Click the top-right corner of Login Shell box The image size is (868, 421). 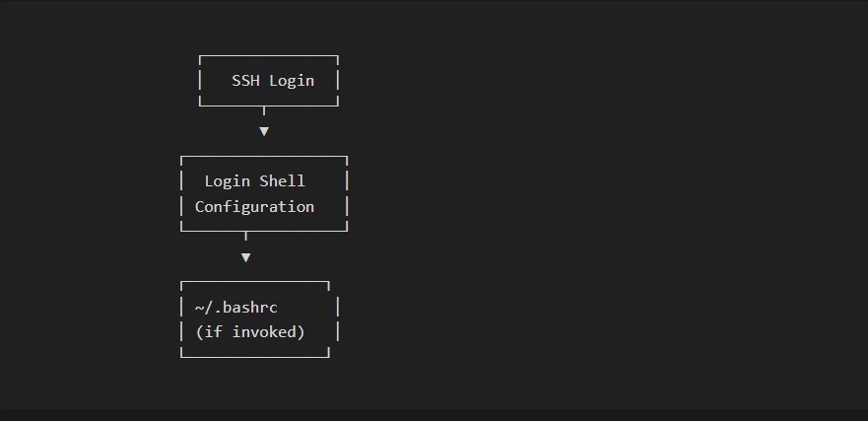[x=347, y=157]
